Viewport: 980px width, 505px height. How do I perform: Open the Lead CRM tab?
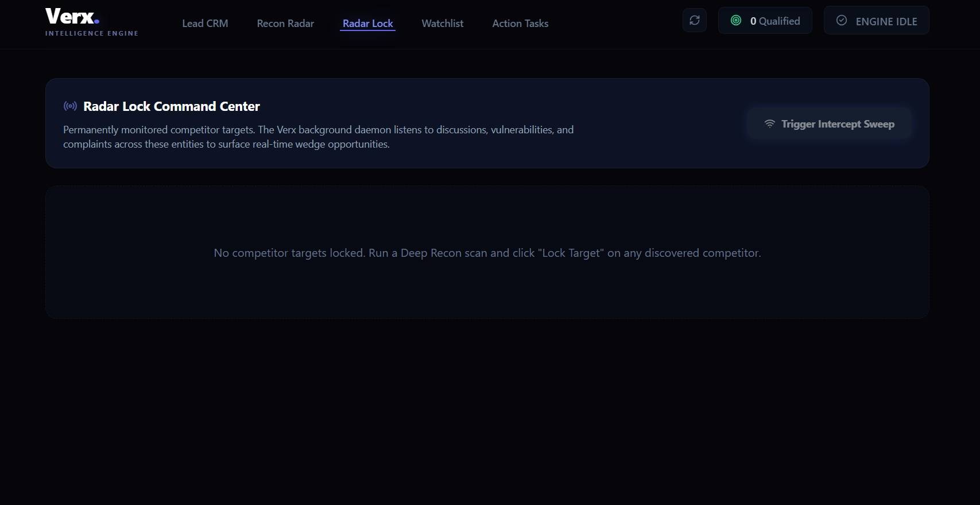click(205, 24)
